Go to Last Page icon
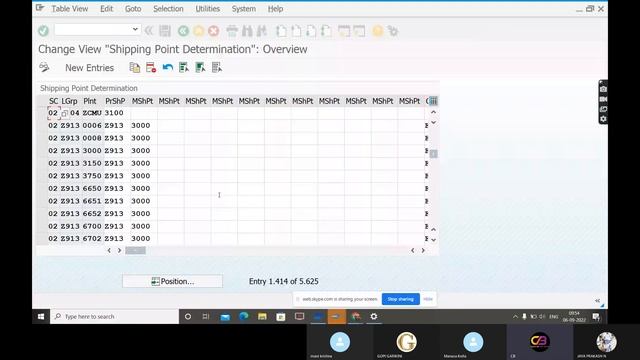Image resolution: width=640 pixels, height=360 pixels. [326, 31]
